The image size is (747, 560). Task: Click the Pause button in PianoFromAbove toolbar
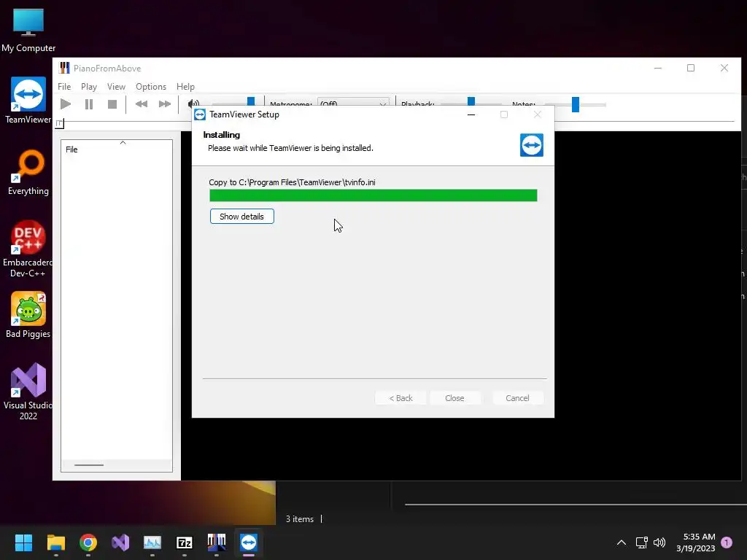click(89, 104)
